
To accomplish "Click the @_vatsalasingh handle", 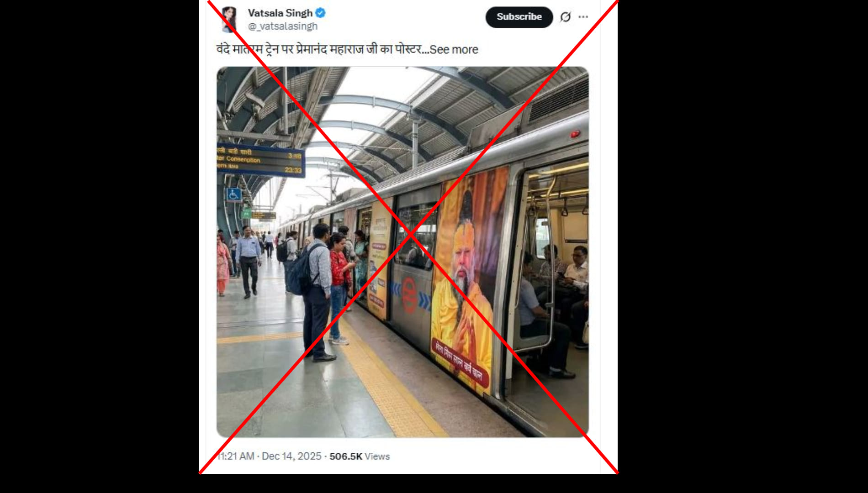I will click(283, 26).
